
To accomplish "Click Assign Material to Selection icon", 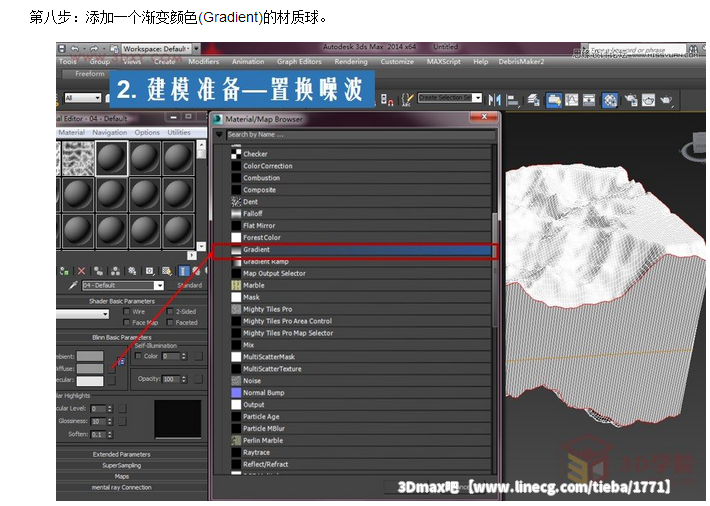I will 64,271.
